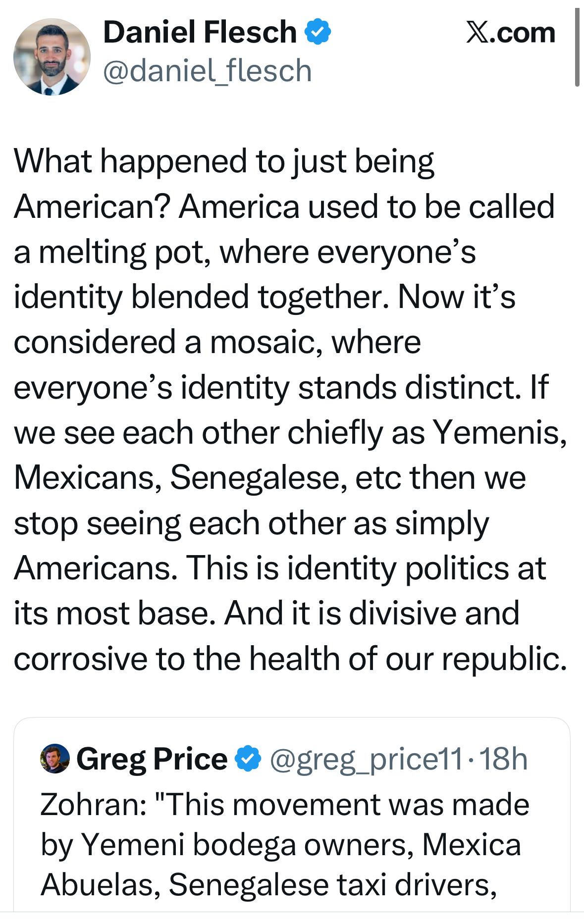
Task: Open the Greg Price display name
Action: 152,759
